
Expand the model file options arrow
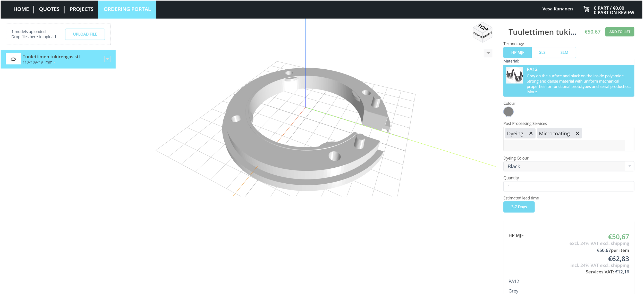coord(107,59)
